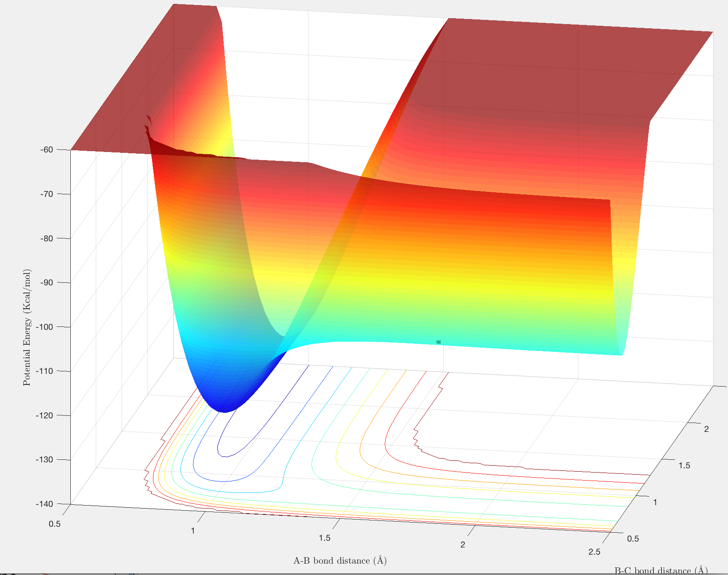Click the -60 potential energy tick label
The height and width of the screenshot is (575, 728).
tap(47, 149)
